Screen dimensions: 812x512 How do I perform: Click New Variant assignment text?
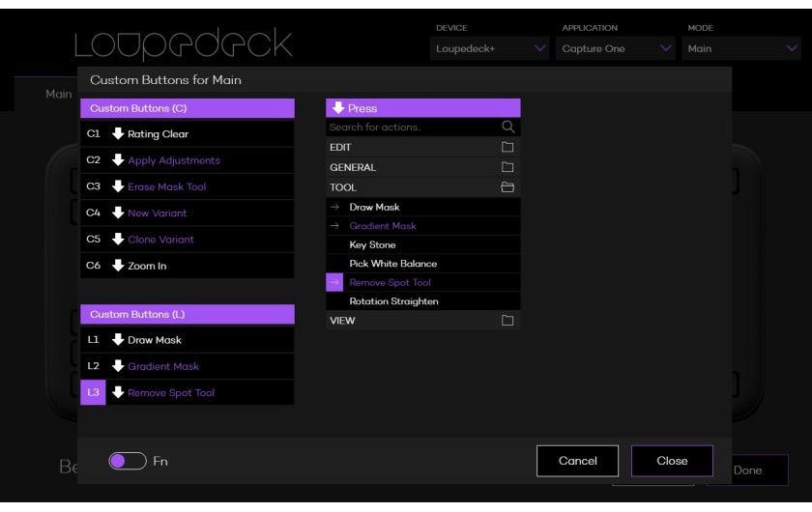[158, 213]
